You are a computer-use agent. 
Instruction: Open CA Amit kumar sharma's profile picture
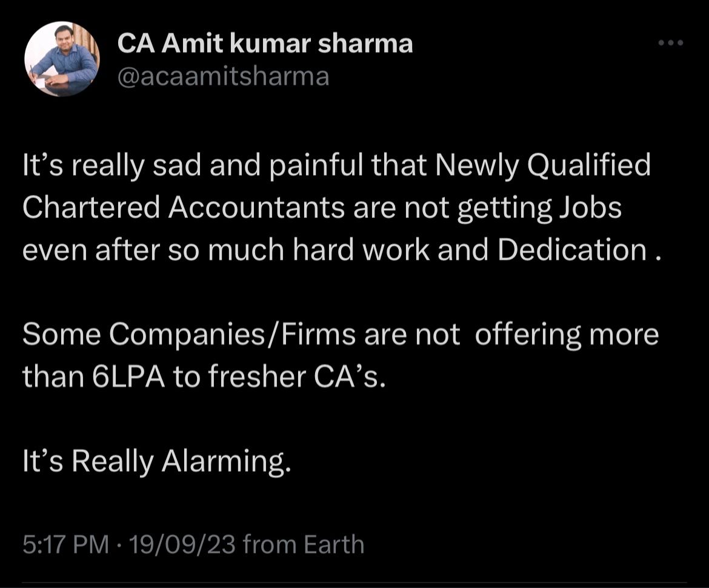click(x=62, y=59)
